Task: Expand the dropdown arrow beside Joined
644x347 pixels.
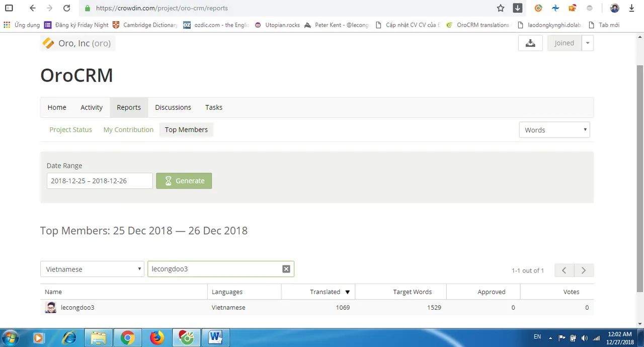Action: [588, 43]
